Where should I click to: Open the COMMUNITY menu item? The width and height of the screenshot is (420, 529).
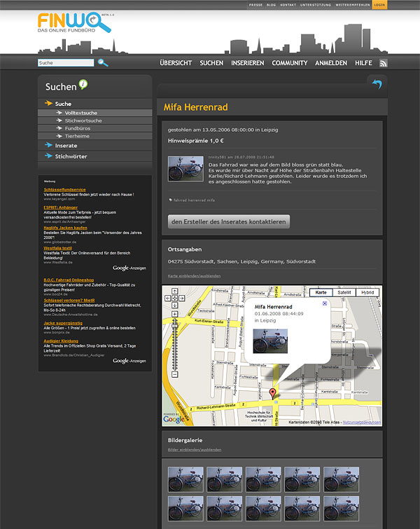point(289,63)
